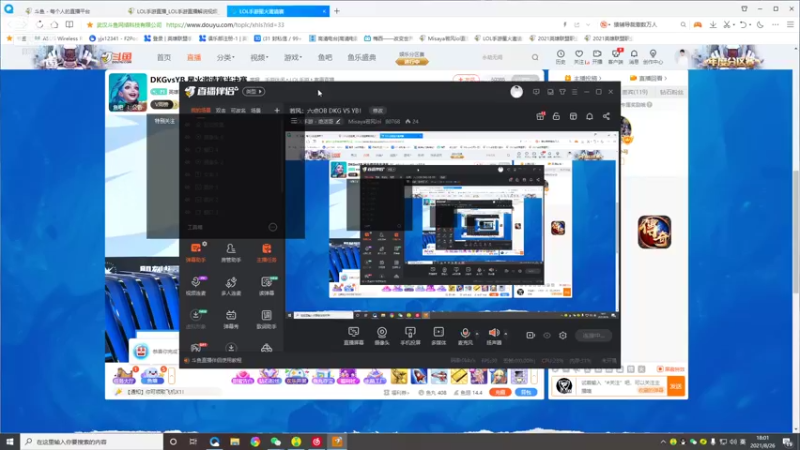Open 鱼乐盛典 in Douyu navigation
800x450 pixels.
coord(362,57)
